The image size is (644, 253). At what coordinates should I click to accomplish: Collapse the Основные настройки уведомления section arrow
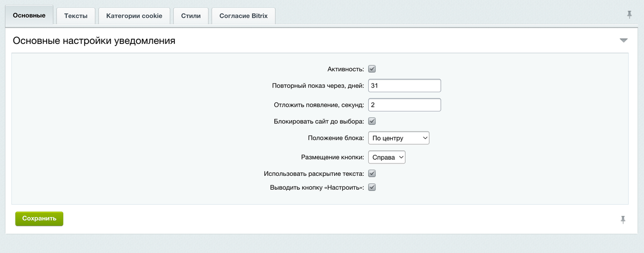[x=623, y=41]
